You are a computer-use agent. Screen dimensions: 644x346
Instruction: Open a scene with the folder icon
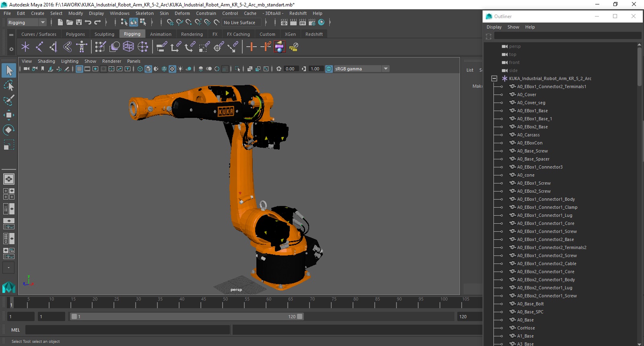[70, 23]
